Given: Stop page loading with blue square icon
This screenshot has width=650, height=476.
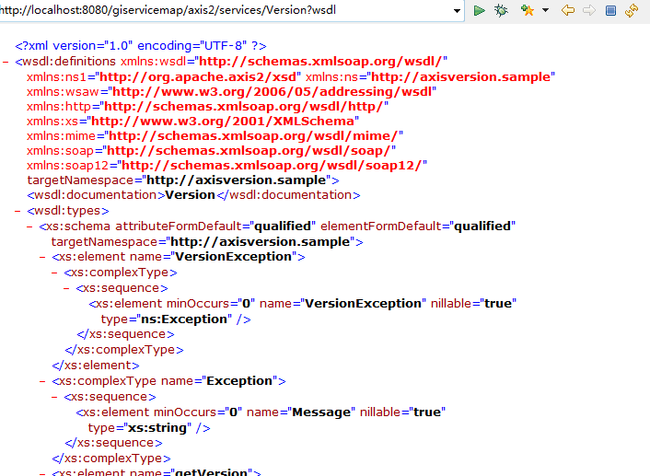Looking at the screenshot, I should [x=611, y=10].
